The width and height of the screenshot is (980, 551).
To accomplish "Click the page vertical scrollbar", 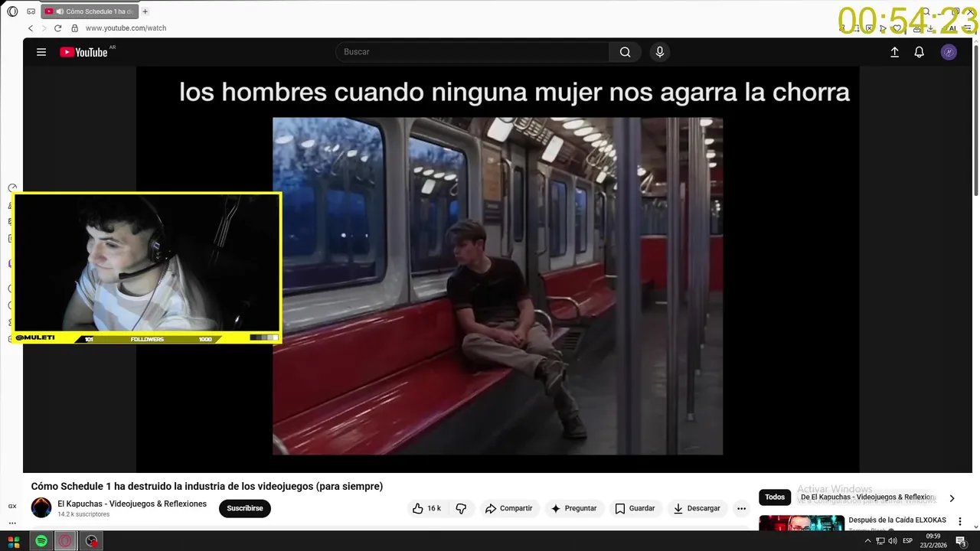I will click(975, 121).
